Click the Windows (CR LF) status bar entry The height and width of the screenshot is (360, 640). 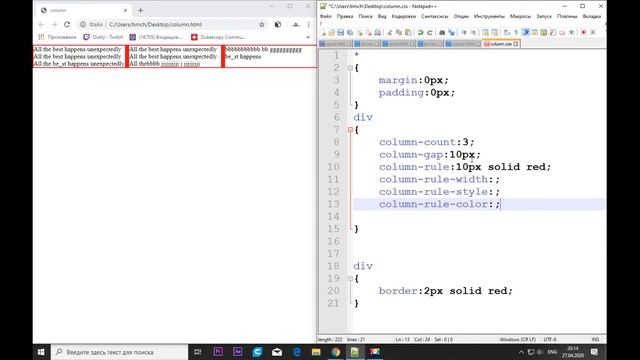517,339
